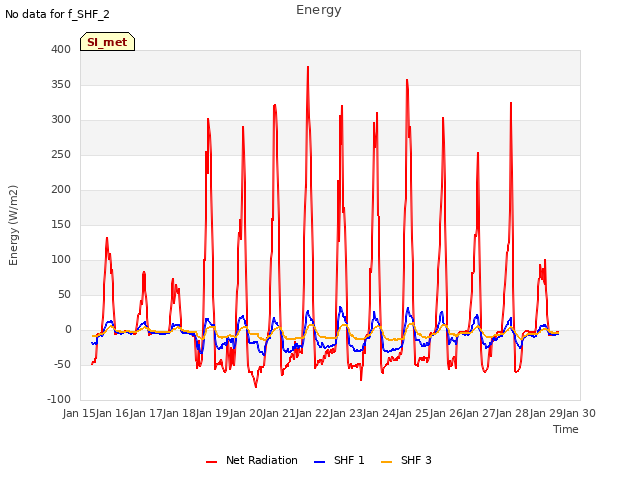Click the 400 y-axis tick label

pyautogui.click(x=61, y=49)
